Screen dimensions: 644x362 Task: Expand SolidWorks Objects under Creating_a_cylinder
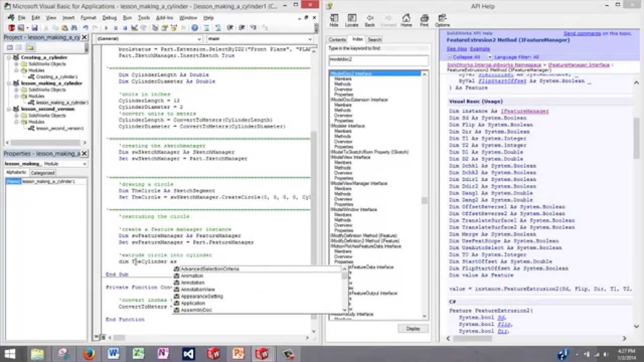[x=17, y=64]
